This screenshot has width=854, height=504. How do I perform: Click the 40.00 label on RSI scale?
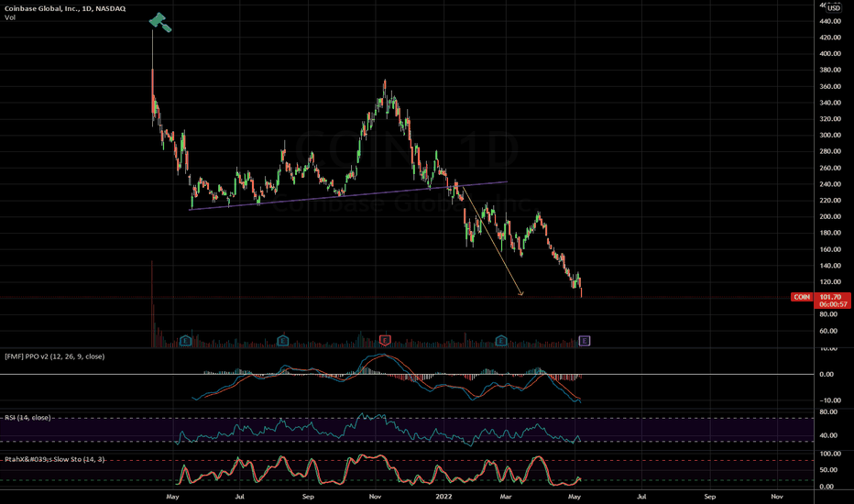827,435
